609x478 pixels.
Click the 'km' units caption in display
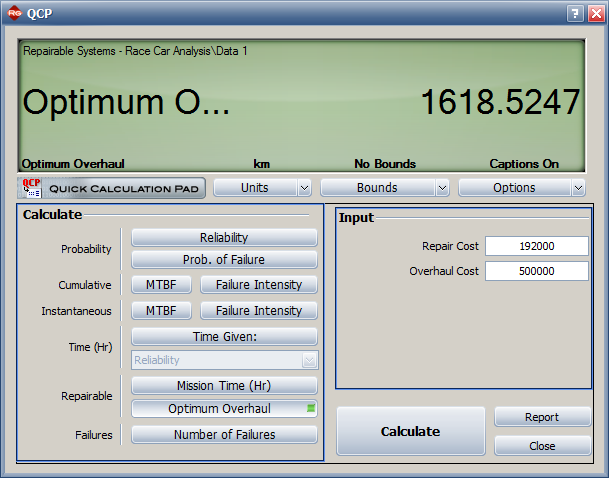[x=261, y=164]
